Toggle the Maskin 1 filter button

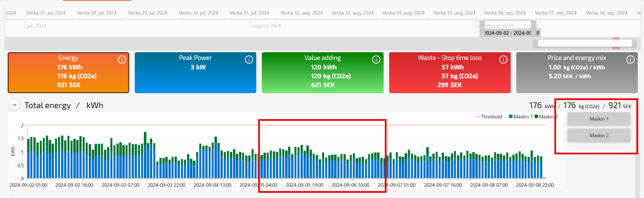tap(599, 119)
